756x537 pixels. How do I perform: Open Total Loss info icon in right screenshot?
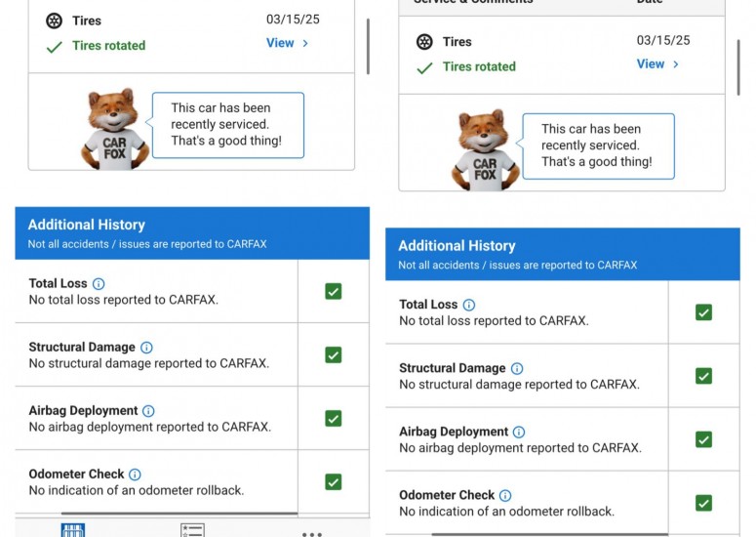coord(468,305)
